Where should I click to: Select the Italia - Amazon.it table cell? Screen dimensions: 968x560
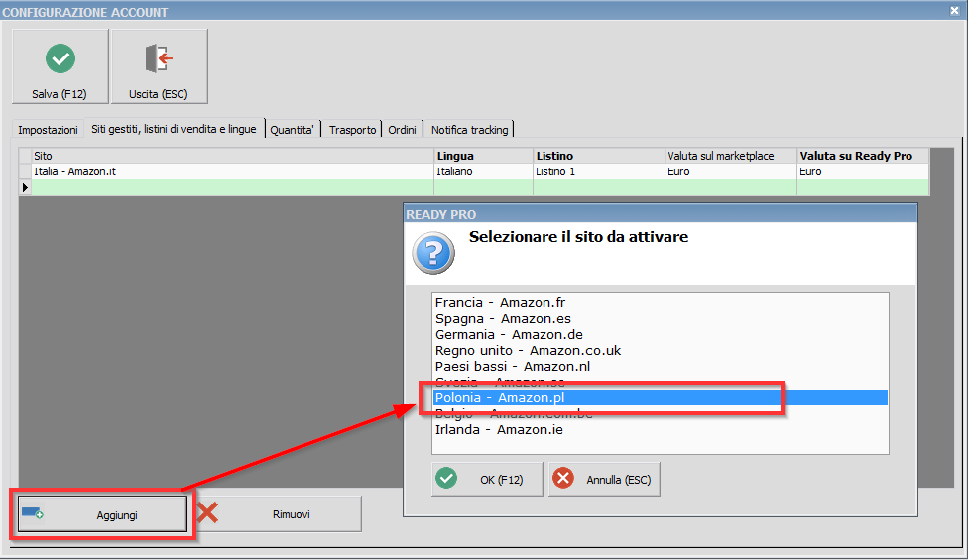[233, 171]
